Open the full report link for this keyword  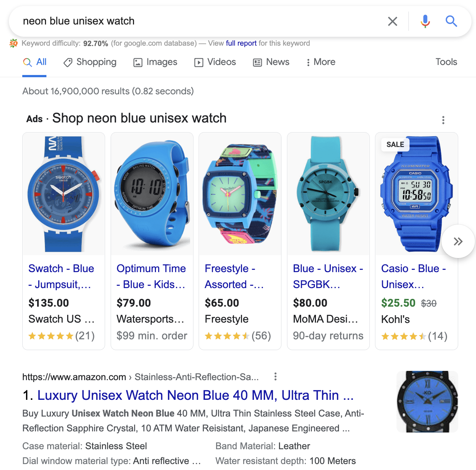pyautogui.click(x=241, y=43)
